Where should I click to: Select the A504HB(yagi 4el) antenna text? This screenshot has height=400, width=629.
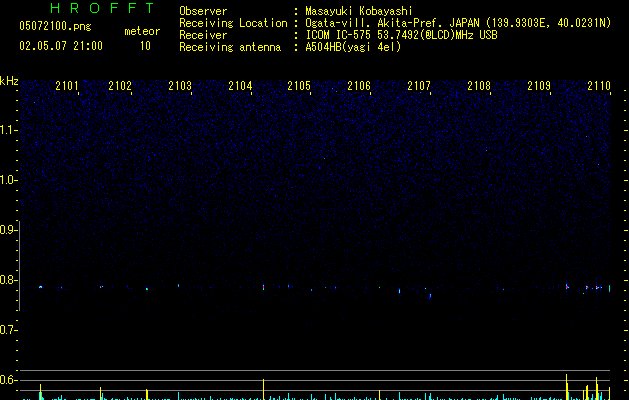pyautogui.click(x=353, y=47)
